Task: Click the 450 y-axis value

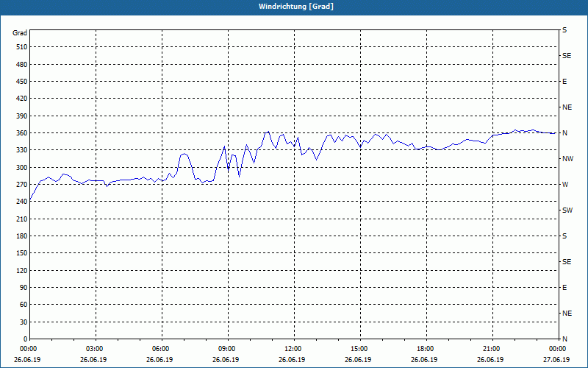Action: click(22, 82)
